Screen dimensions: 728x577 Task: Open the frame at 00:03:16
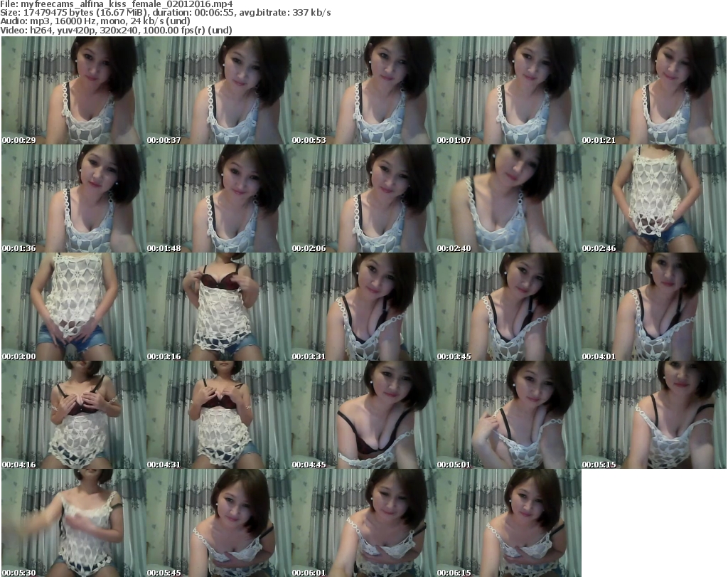pos(219,307)
